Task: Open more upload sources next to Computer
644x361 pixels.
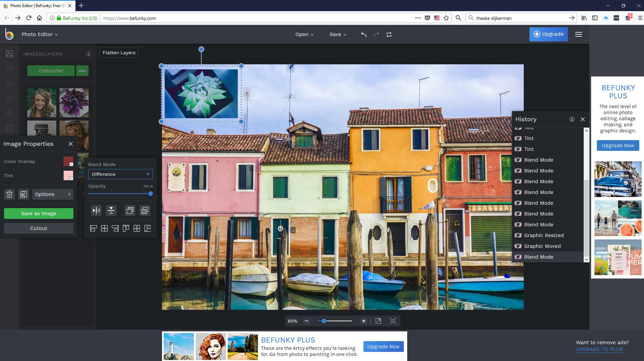Action: pos(83,71)
